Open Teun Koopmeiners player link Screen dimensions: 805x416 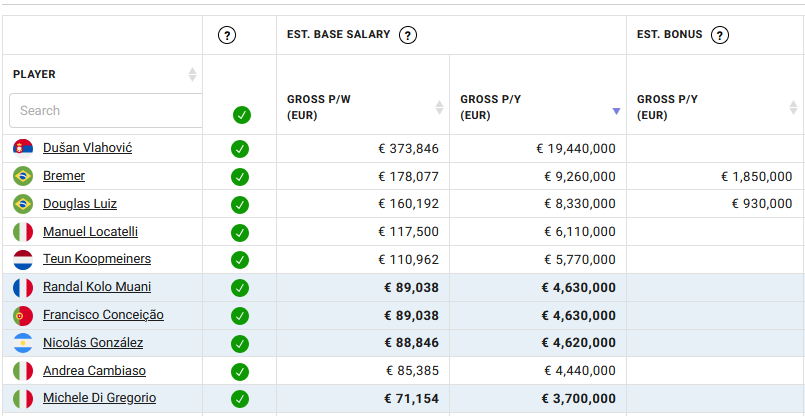pos(97,258)
